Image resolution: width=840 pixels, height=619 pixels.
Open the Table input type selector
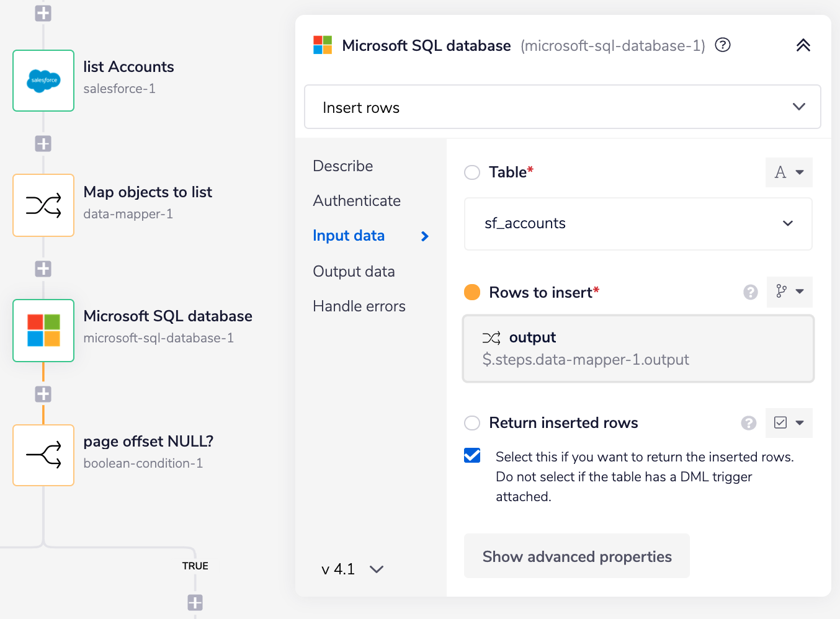789,172
